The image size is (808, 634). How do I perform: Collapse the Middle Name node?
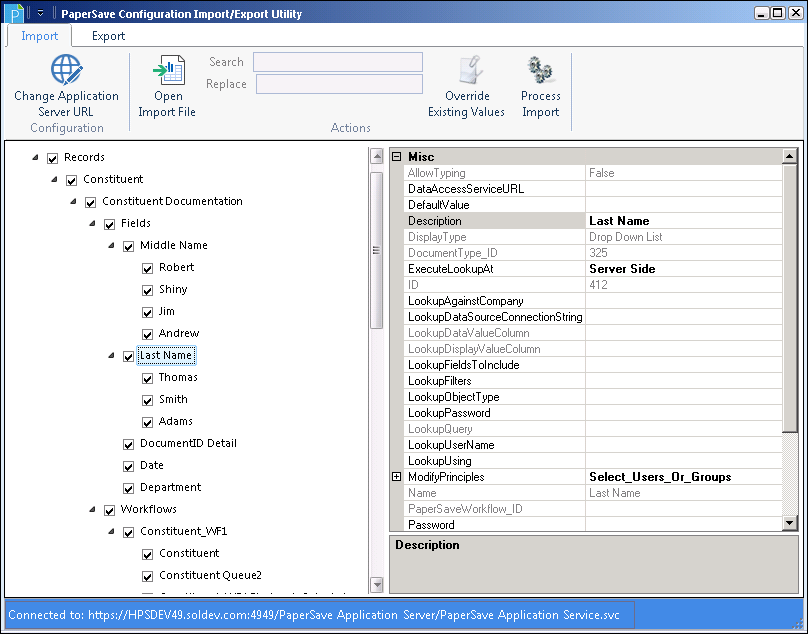click(111, 245)
